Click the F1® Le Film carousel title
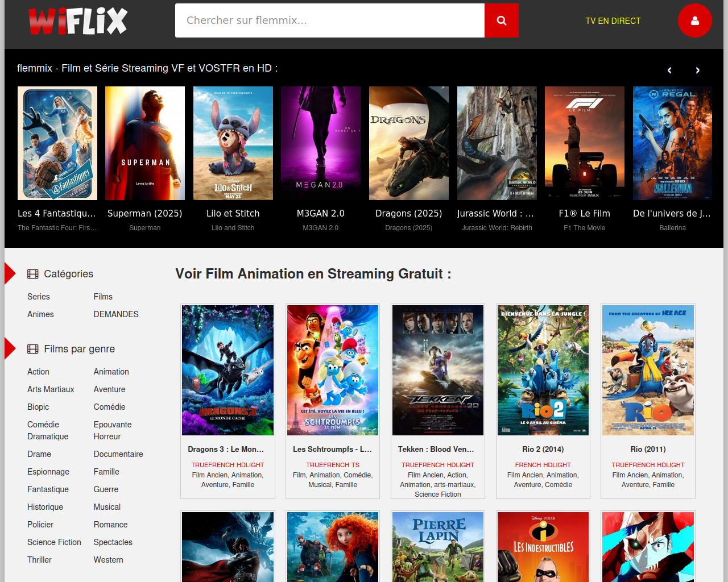Viewport: 728px width, 582px height. pos(585,213)
